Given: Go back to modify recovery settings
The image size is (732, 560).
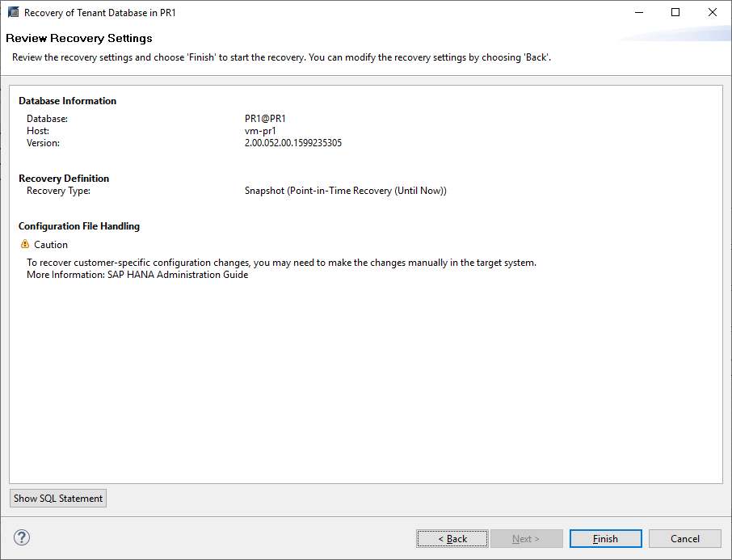Looking at the screenshot, I should coord(452,539).
